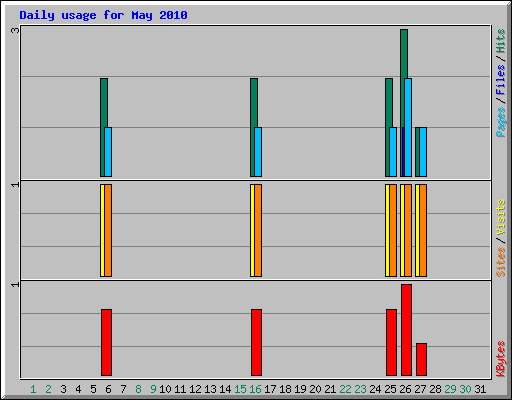
Task: Select the orange "Sites" legend label
Action: [500, 262]
